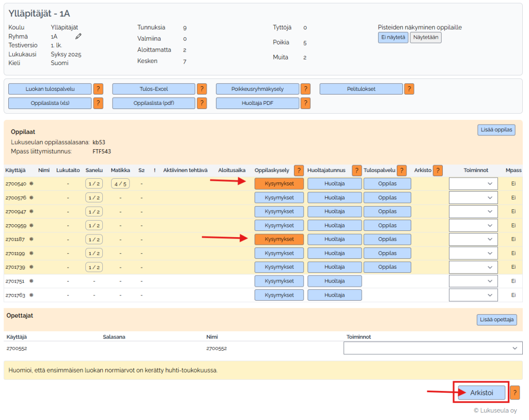Switch score visibility to Näytetään
The height and width of the screenshot is (420, 529).
point(426,37)
